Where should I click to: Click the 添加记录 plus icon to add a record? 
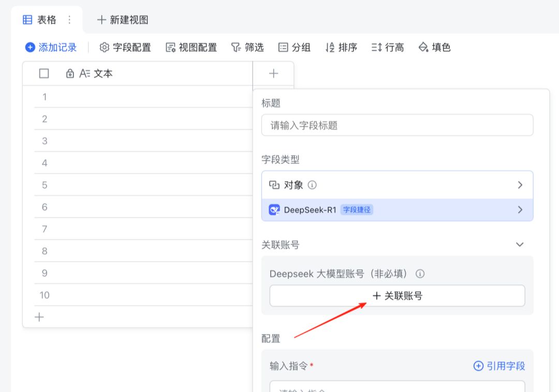point(30,47)
